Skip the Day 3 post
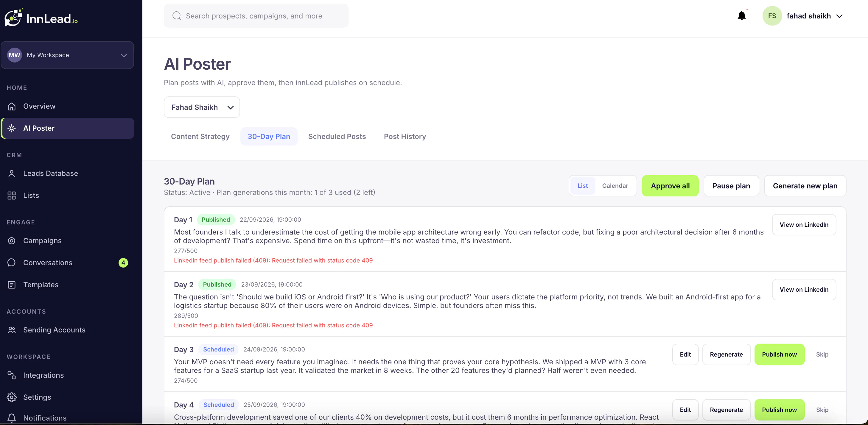The width and height of the screenshot is (868, 425). [x=822, y=354]
